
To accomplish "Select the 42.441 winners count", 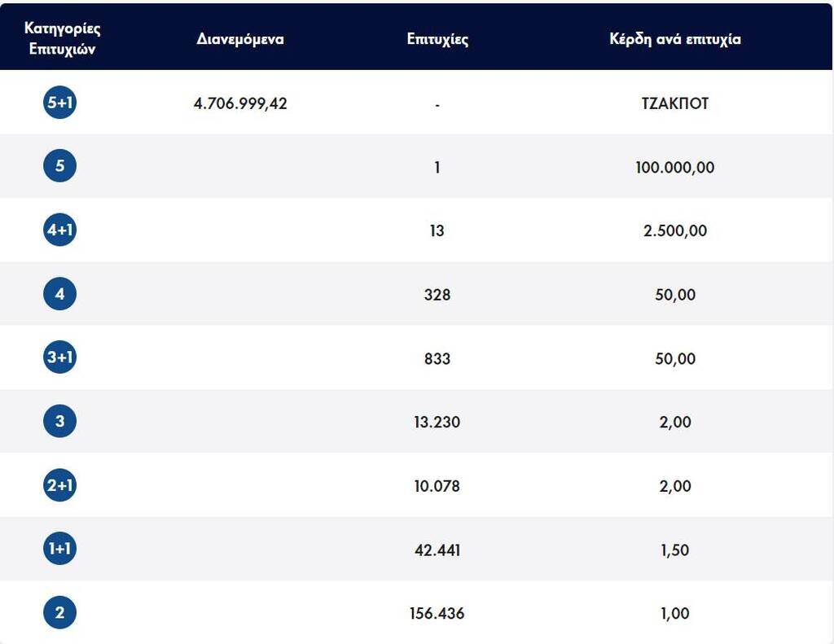I will [x=437, y=550].
